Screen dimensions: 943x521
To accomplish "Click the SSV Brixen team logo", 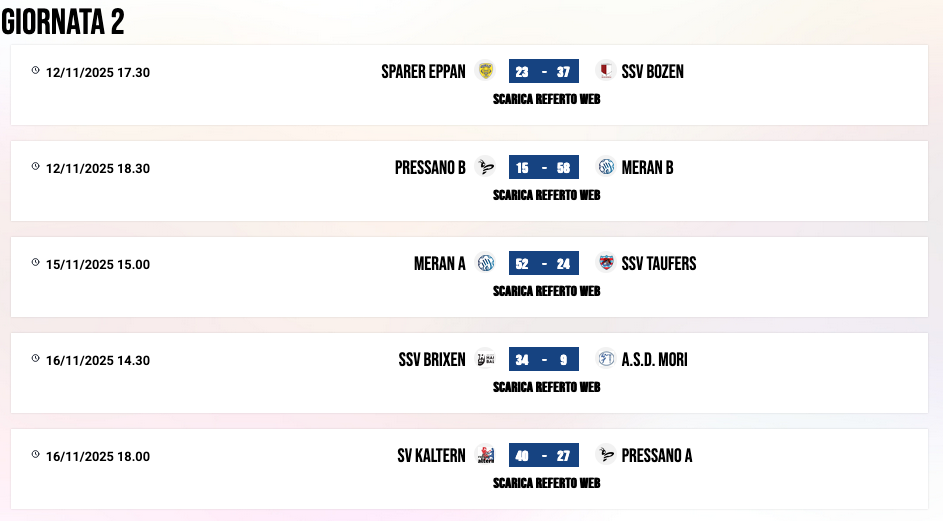I will 486,359.
